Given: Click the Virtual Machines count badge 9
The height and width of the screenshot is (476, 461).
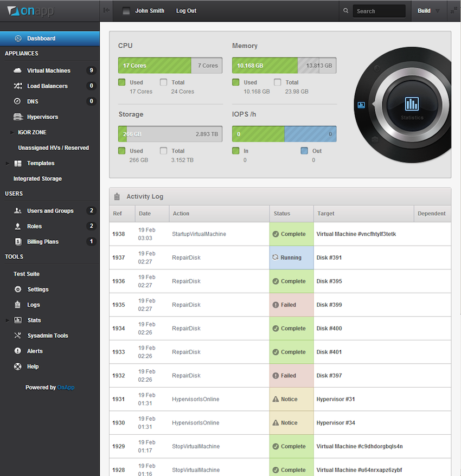Looking at the screenshot, I should (91, 70).
